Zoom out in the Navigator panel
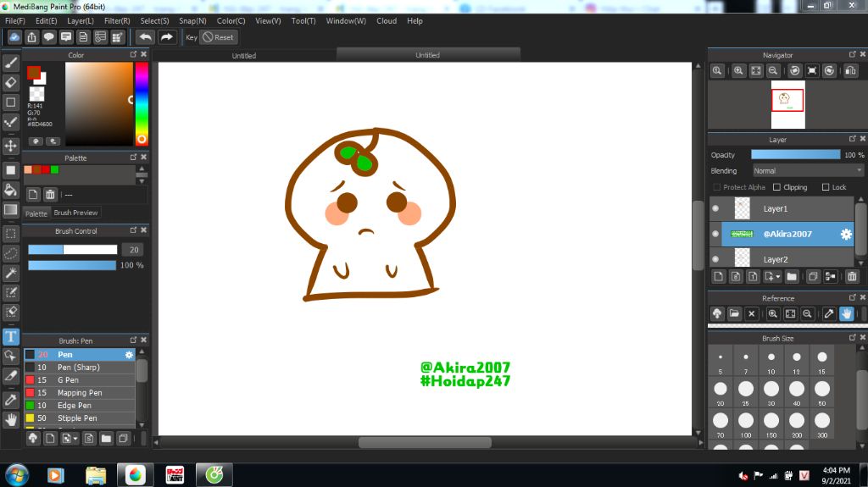Viewport: 868px width, 487px height. (773, 71)
